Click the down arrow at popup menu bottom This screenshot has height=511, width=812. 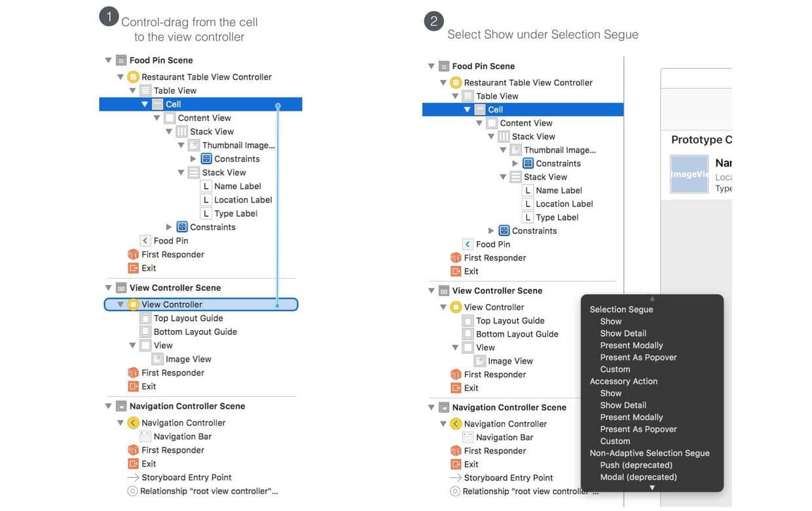coord(652,487)
